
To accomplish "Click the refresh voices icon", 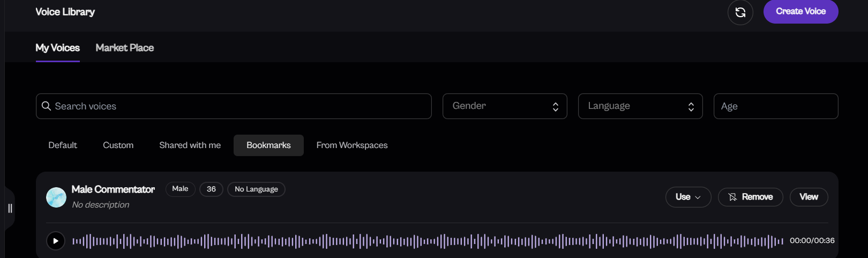I will [x=740, y=12].
